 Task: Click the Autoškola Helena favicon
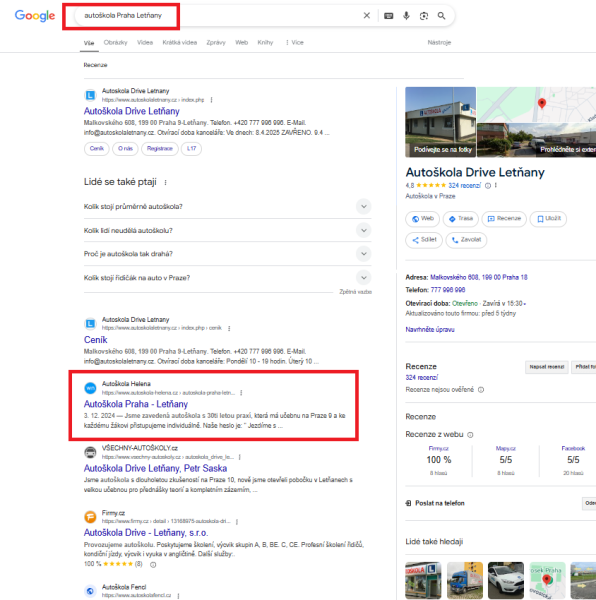click(90, 388)
